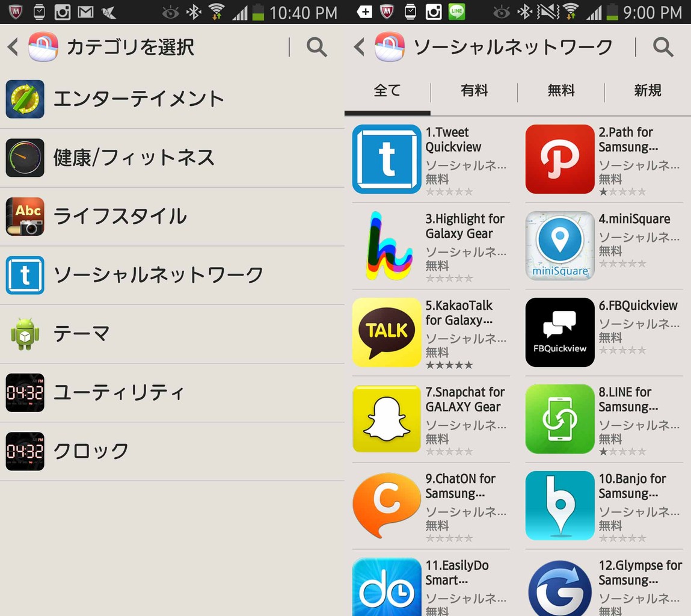Tap '7.Snapchat for GALAXY Gear' title
691x616 pixels.
coord(465,399)
